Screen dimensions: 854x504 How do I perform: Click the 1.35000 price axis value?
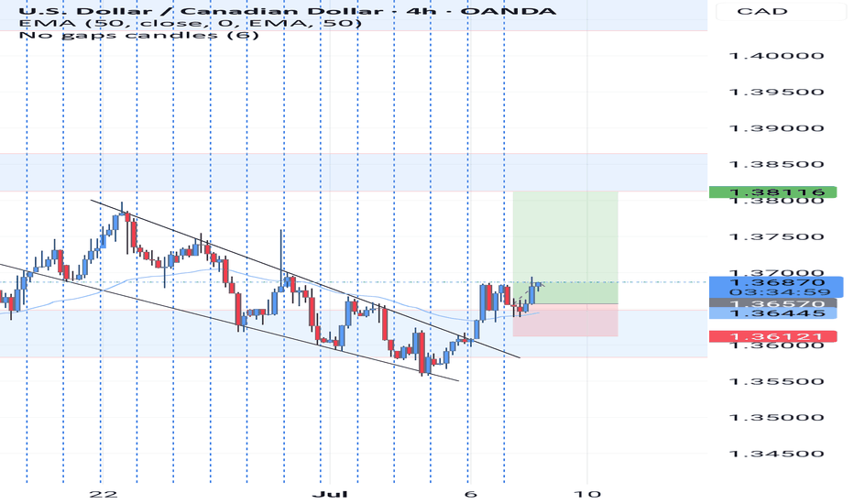click(x=777, y=418)
